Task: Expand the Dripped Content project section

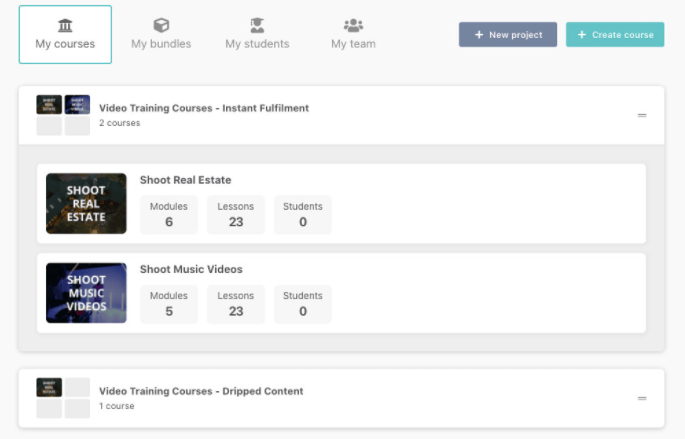Action: point(642,398)
